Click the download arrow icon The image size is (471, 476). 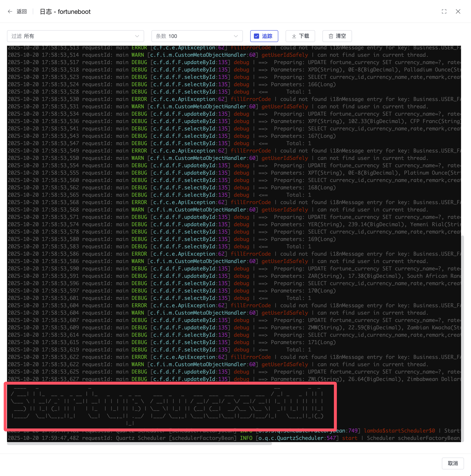[294, 36]
